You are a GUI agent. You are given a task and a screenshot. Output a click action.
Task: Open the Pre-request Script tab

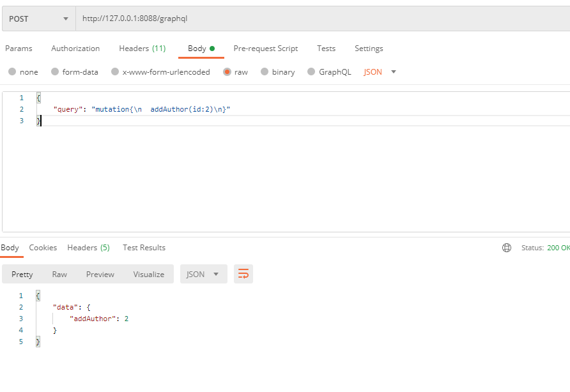pyautogui.click(x=266, y=49)
